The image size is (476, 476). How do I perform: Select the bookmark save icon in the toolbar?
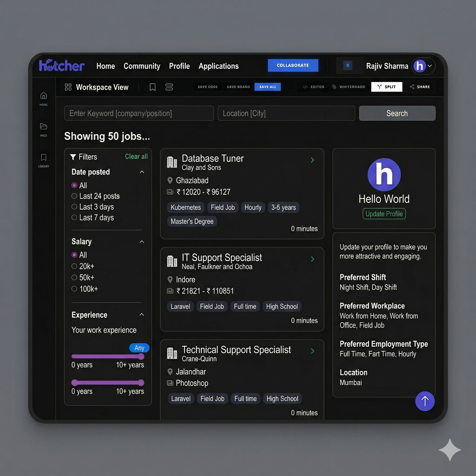click(152, 87)
